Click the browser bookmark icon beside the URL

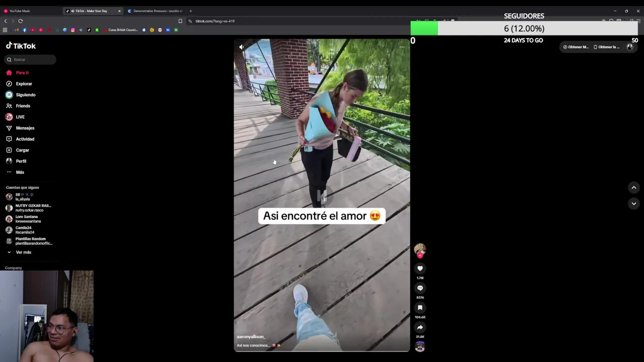[x=180, y=21]
